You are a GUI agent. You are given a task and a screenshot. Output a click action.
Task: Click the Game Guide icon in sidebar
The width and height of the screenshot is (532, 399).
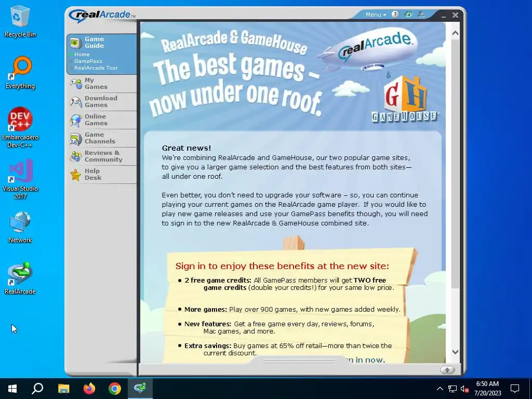(76, 43)
